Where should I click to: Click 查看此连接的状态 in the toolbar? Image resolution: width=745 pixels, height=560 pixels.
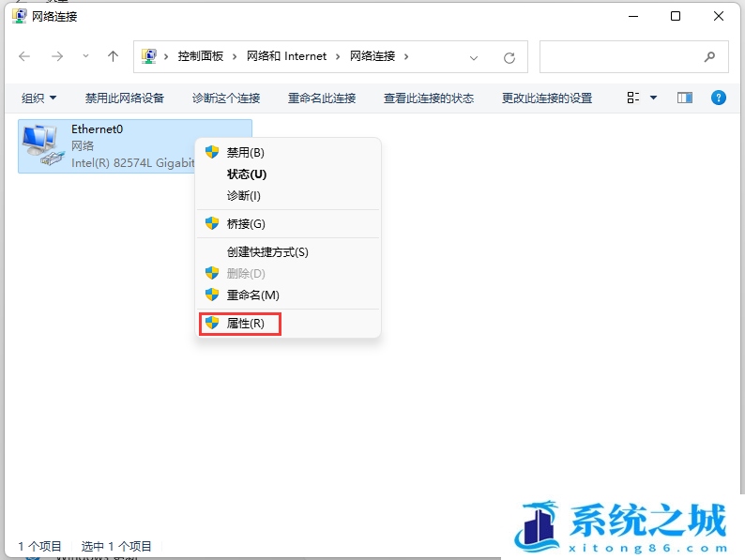[429, 98]
